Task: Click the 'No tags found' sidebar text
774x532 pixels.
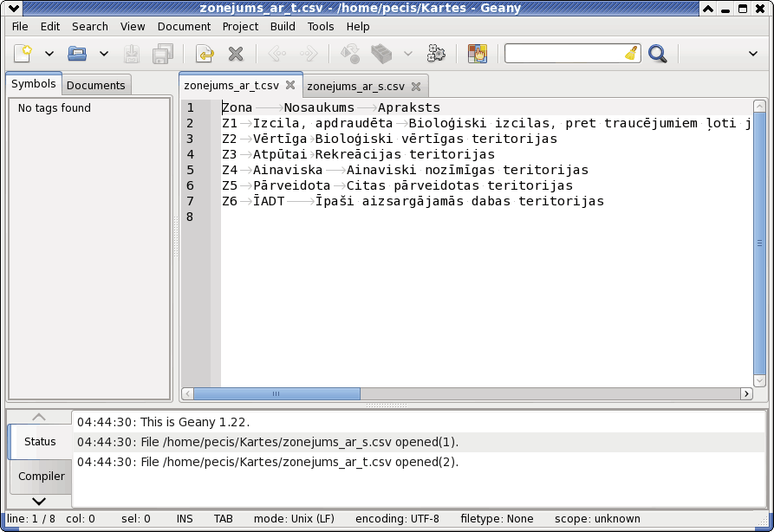Action: coord(55,108)
